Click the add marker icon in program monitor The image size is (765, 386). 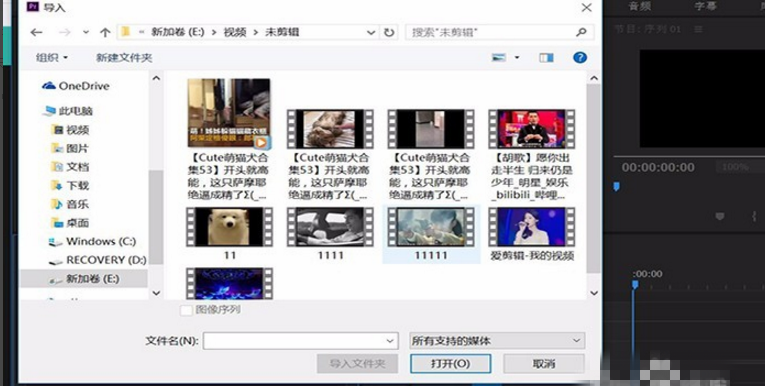pyautogui.click(x=720, y=216)
